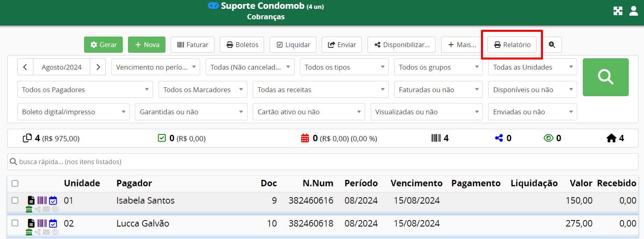Viewport: 644px width, 239px height.
Task: Click the 'Vencimento' column header
Action: coord(417,183)
